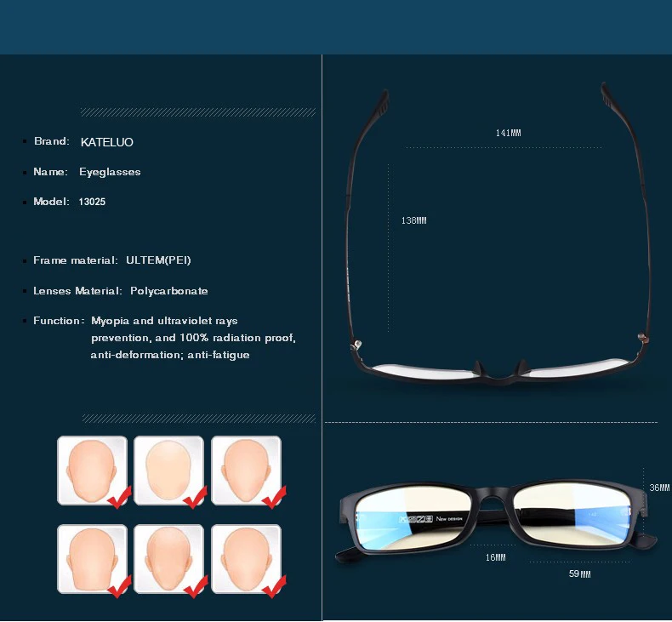The image size is (672, 622).
Task: Click the 'Brand:' label
Action: (51, 141)
